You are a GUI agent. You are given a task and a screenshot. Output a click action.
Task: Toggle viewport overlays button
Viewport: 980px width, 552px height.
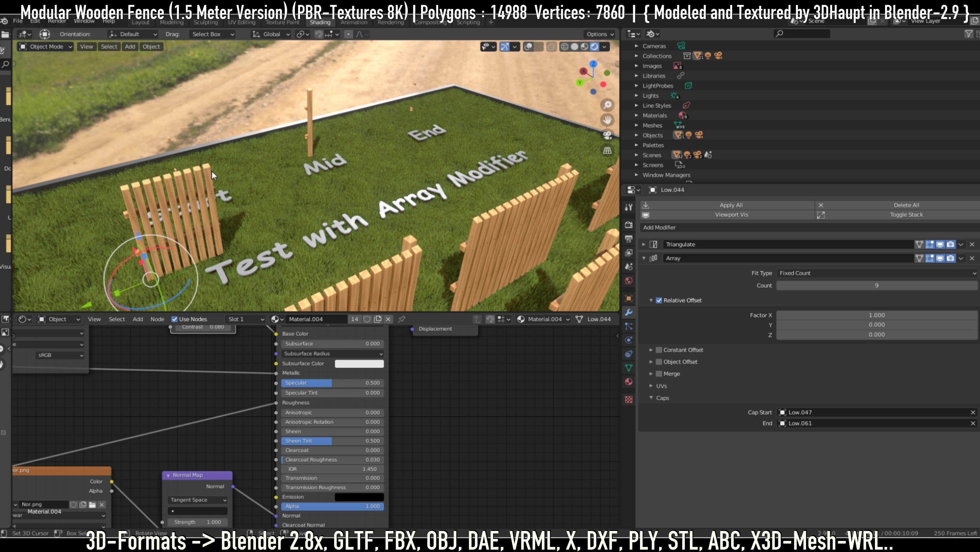(x=528, y=47)
